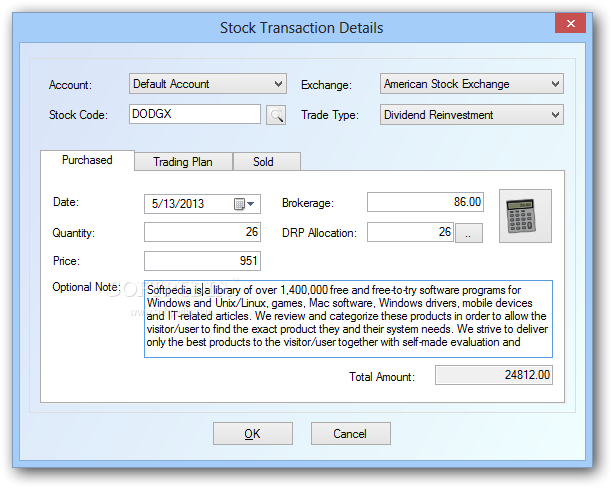Image resolution: width=613 pixels, height=488 pixels.
Task: Click the Brokerage label
Action: (308, 203)
